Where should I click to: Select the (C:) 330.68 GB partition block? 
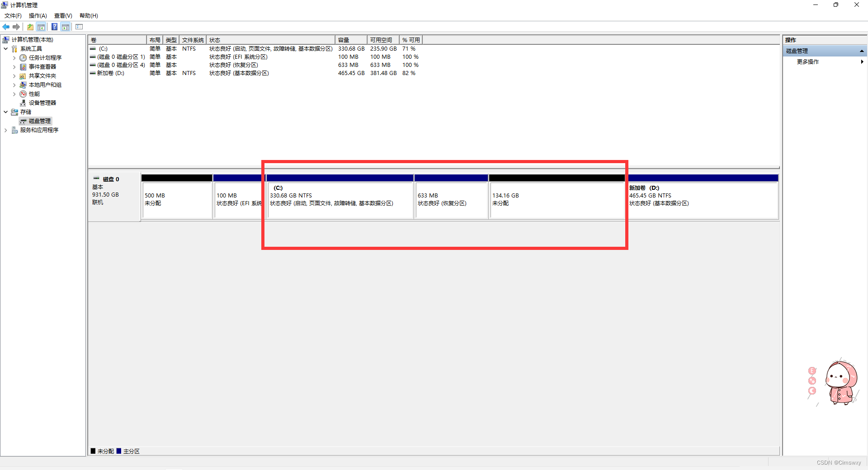[x=340, y=197]
